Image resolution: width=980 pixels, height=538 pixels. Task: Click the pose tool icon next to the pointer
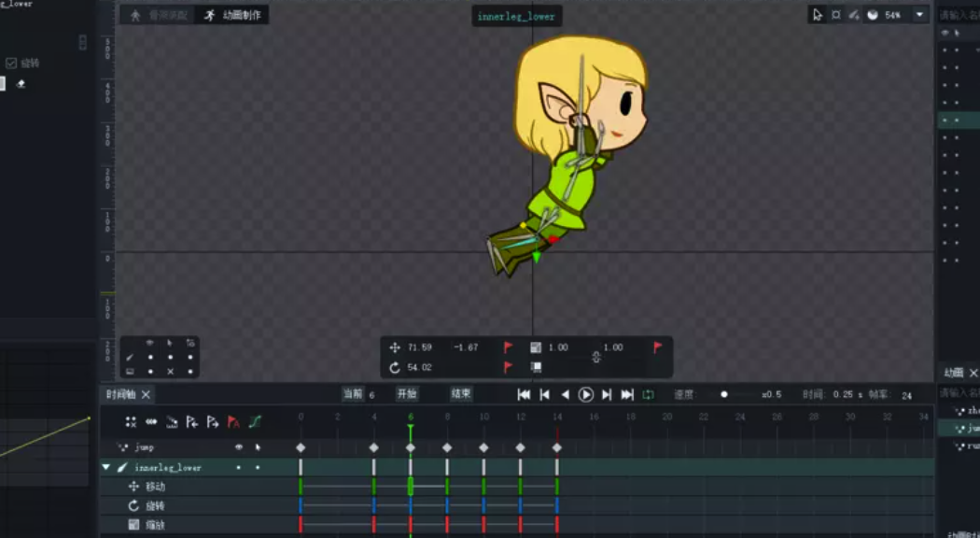[x=836, y=15]
